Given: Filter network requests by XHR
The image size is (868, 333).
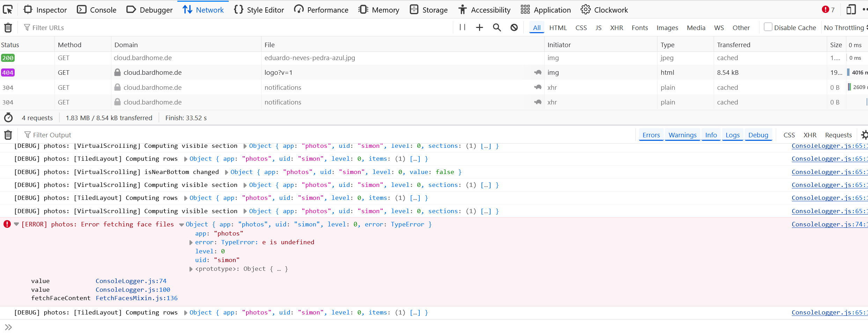Looking at the screenshot, I should pos(616,28).
